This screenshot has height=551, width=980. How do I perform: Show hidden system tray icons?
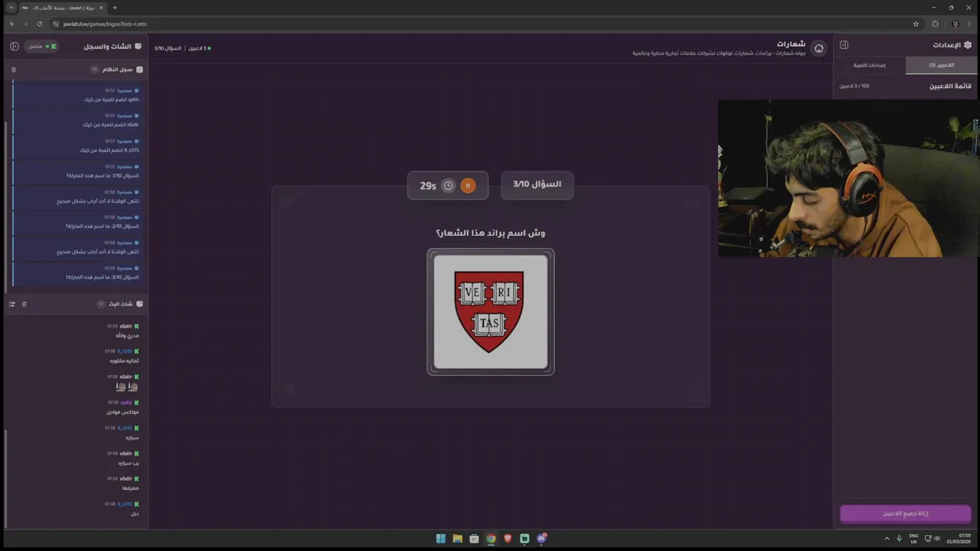[887, 538]
